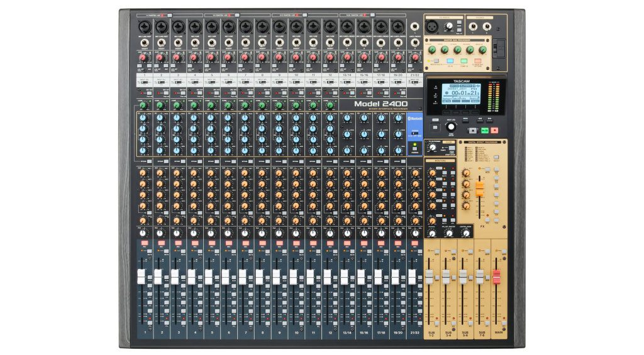Image resolution: width=644 pixels, height=355 pixels.
Task: Click the top orange FX send knob
Action: [466, 173]
